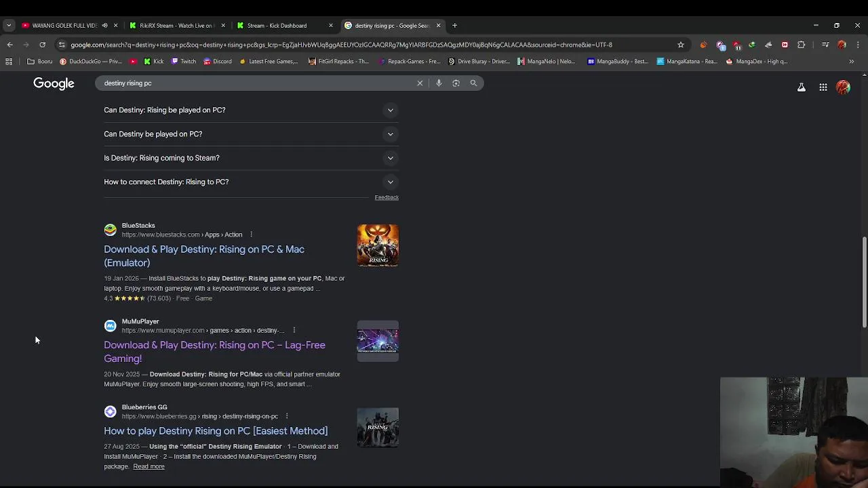Go to the Google logo homepage

pos(54,83)
